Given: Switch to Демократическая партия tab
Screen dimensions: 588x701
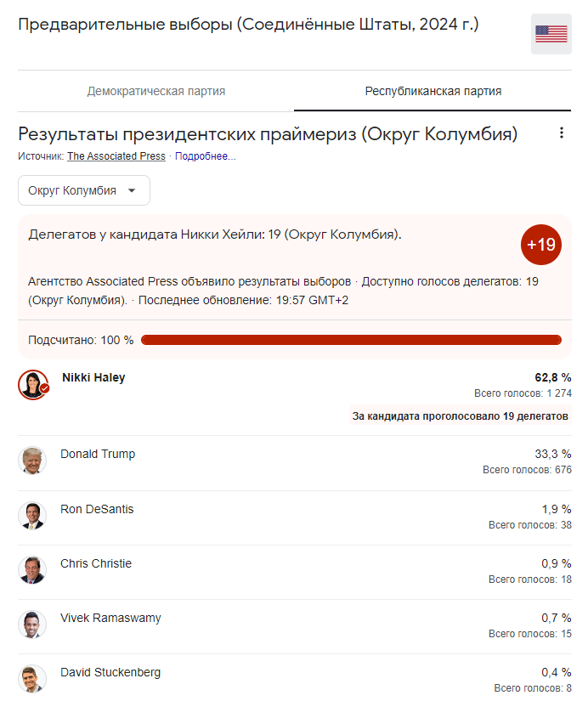Looking at the screenshot, I should (156, 91).
